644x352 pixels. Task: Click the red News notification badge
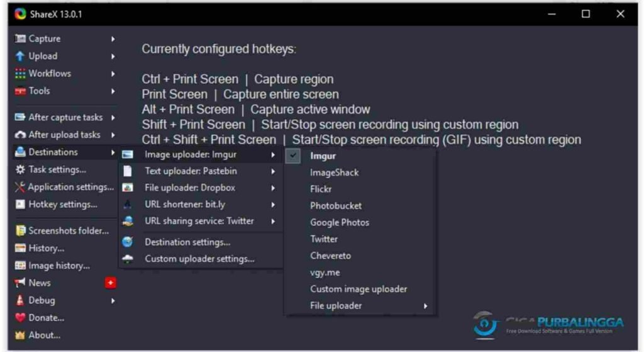click(x=111, y=283)
